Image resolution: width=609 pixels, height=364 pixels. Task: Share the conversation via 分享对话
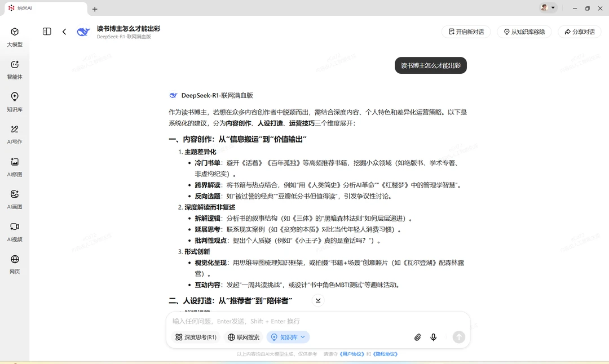click(x=580, y=32)
